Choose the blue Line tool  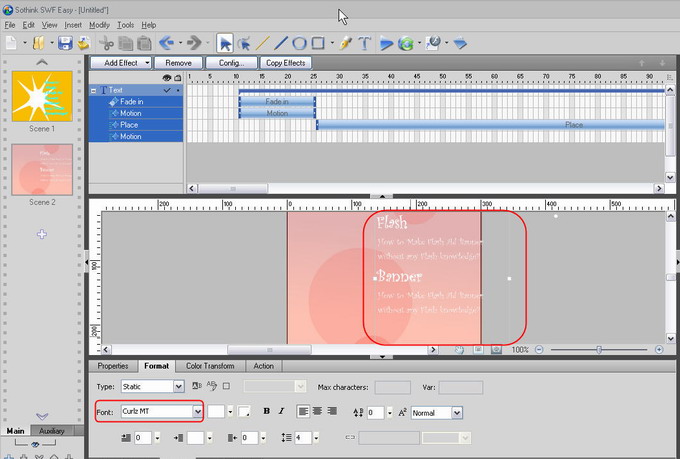pyautogui.click(x=281, y=43)
